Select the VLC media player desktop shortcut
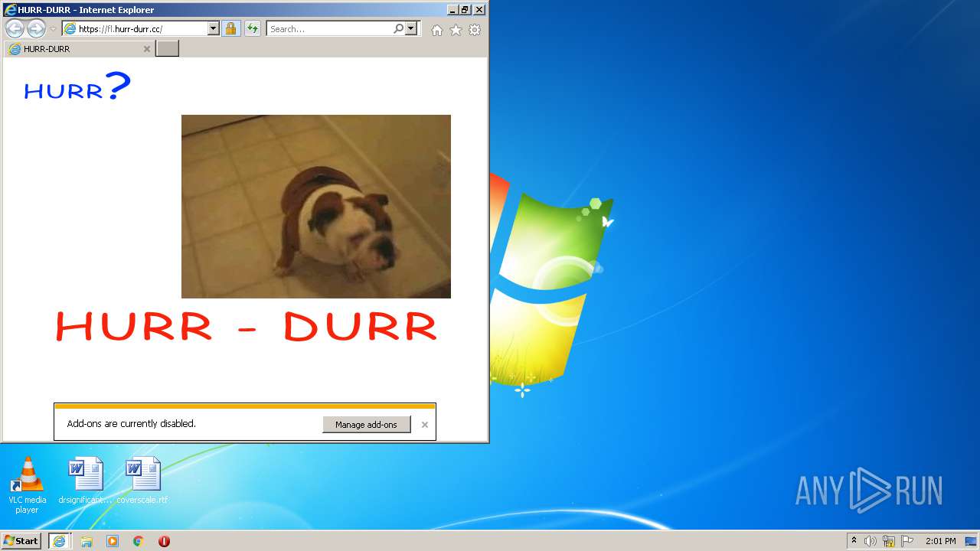980x551 pixels. tap(27, 485)
